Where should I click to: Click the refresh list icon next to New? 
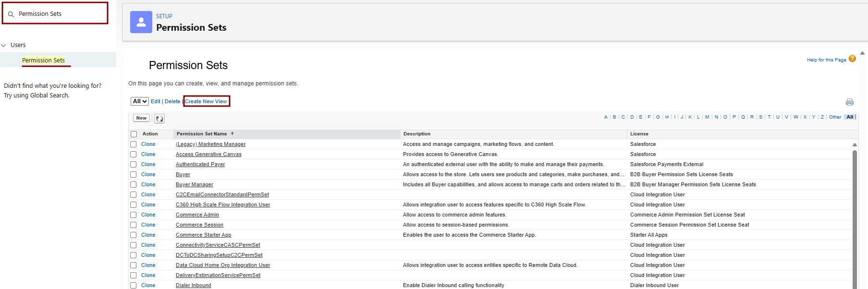[x=159, y=119]
